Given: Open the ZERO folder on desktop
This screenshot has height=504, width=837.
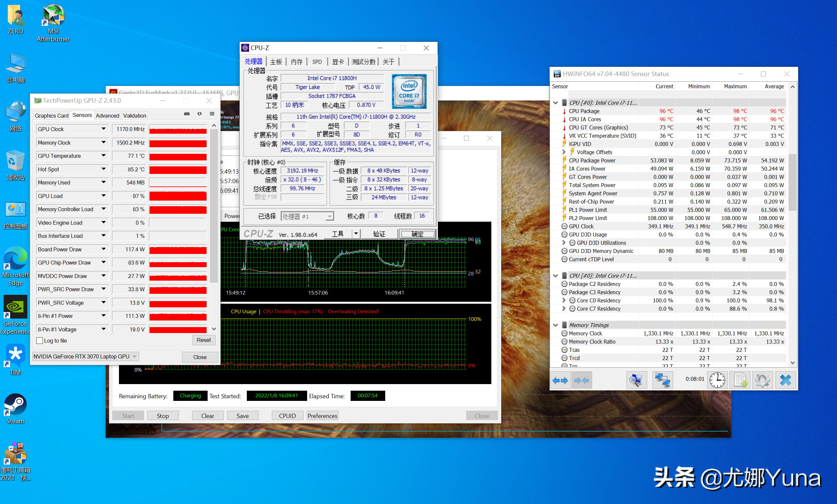Looking at the screenshot, I should 15,19.
